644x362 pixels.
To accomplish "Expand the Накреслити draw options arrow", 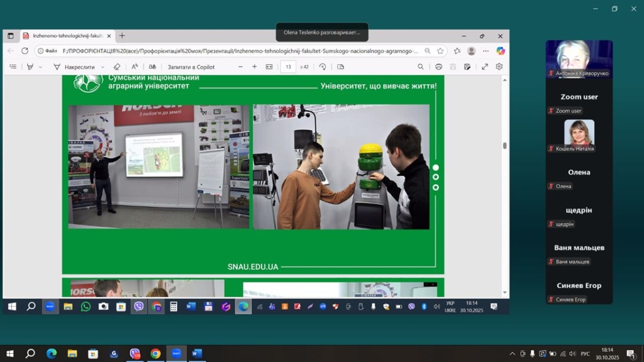I will (x=103, y=67).
